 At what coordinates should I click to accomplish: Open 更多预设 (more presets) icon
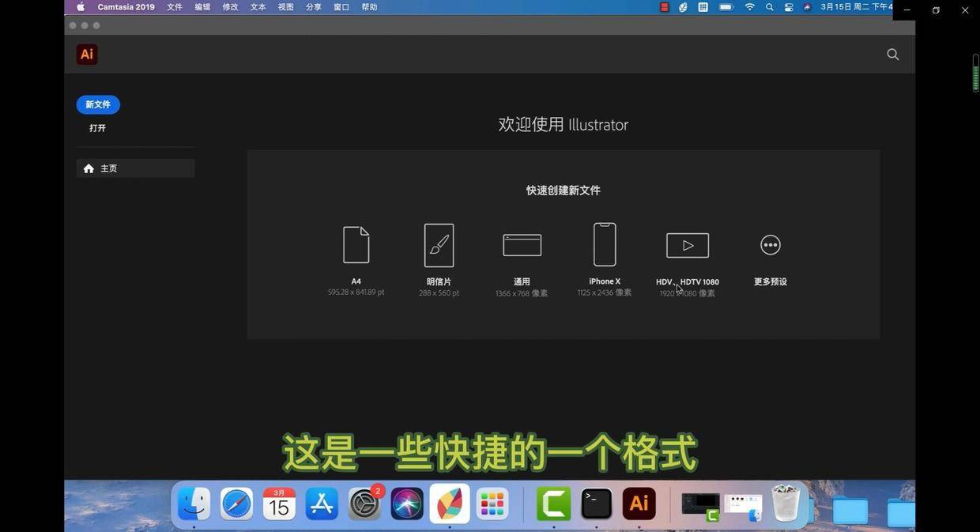click(x=770, y=245)
